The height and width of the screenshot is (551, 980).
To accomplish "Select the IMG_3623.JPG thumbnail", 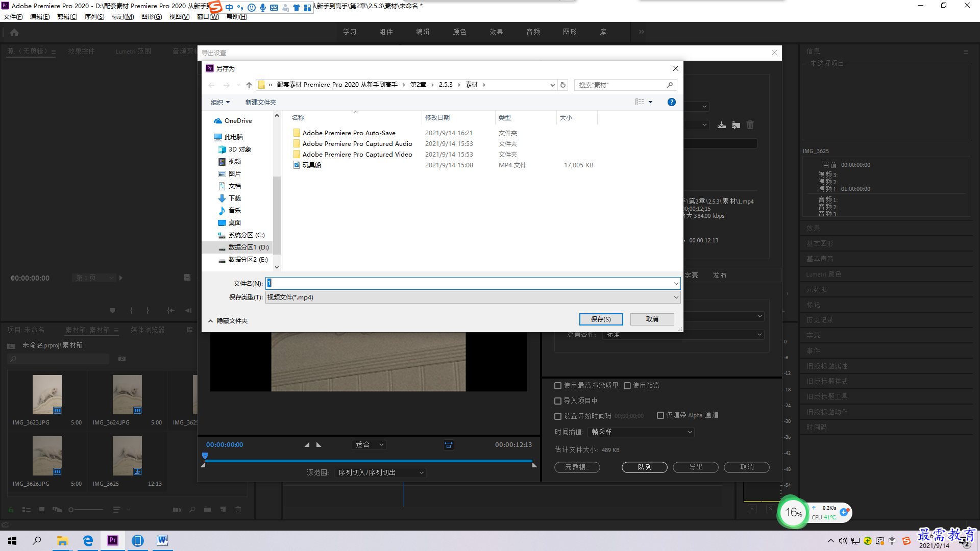I will coord(47,395).
